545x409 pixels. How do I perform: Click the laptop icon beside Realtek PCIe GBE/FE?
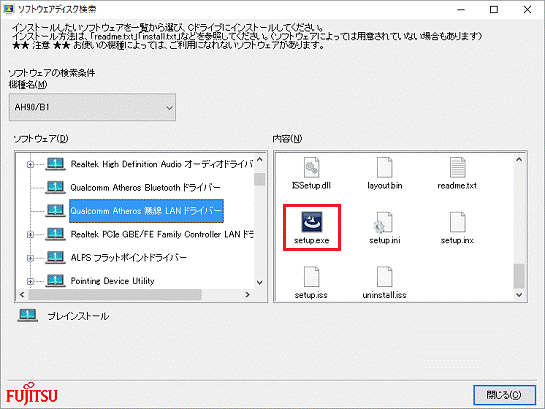pos(55,234)
